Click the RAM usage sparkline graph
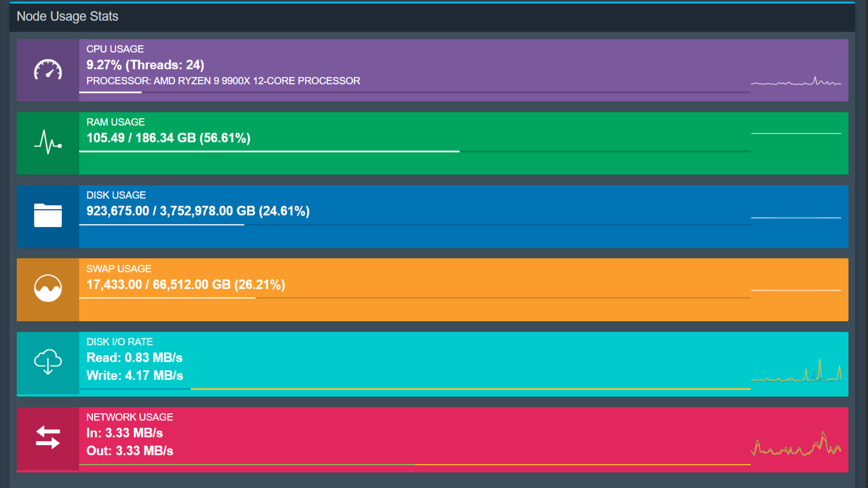The image size is (868, 488). (x=796, y=134)
